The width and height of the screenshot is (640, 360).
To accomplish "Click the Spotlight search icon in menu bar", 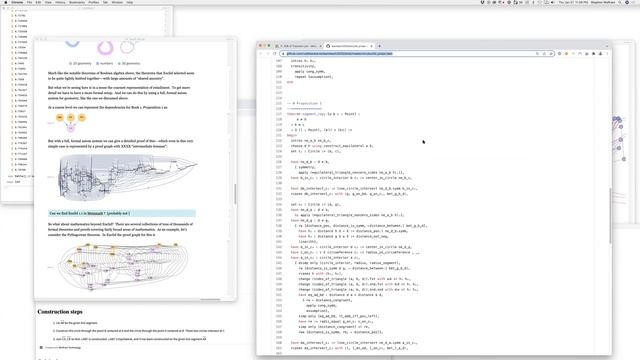I will click(x=620, y=2).
